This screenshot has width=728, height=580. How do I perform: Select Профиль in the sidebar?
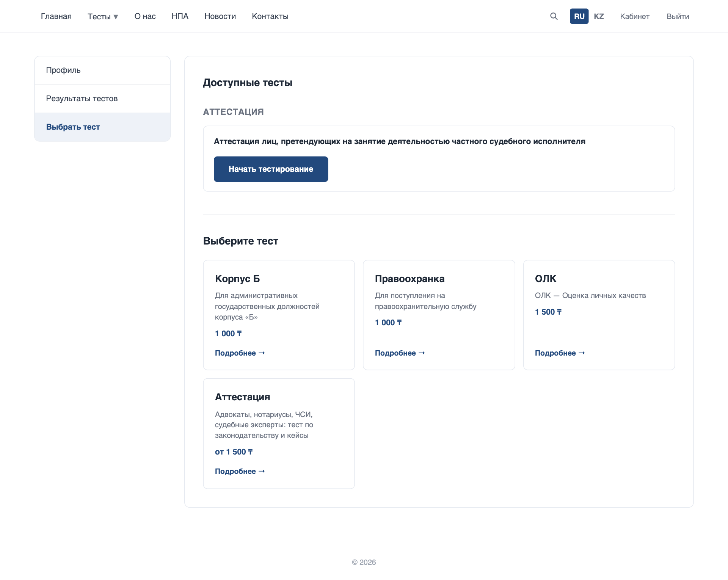point(102,70)
